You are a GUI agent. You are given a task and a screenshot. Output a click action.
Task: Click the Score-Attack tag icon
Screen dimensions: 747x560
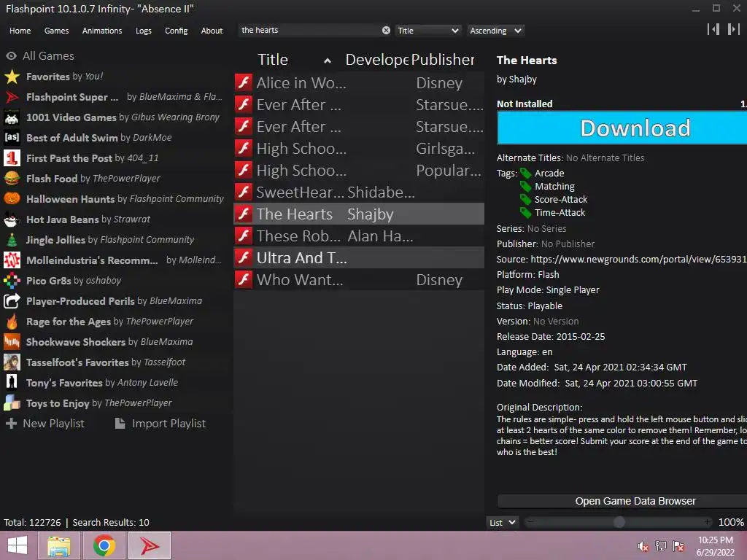click(x=525, y=200)
